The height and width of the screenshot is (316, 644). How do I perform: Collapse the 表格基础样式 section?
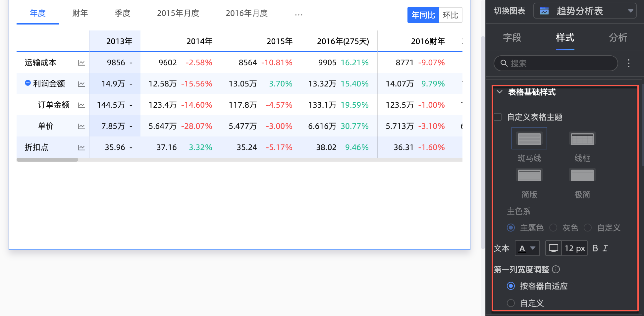500,92
